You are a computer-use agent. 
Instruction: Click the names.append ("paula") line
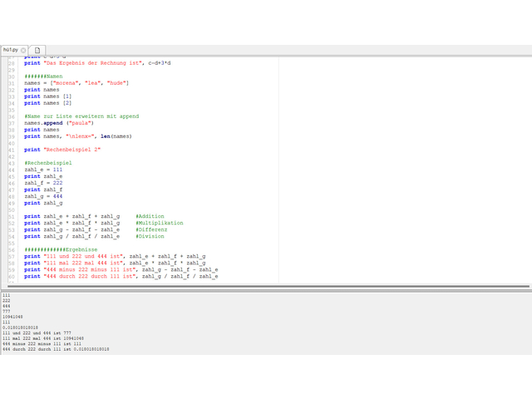(59, 123)
